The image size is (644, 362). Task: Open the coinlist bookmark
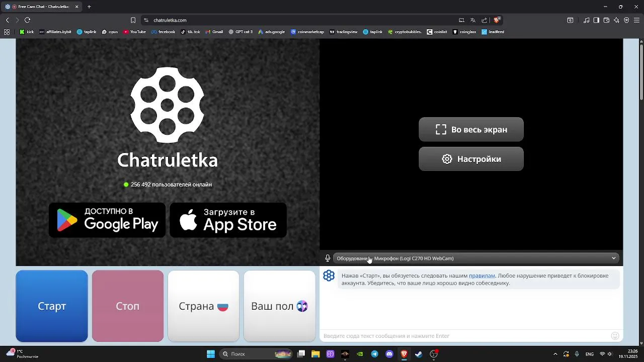pyautogui.click(x=437, y=32)
